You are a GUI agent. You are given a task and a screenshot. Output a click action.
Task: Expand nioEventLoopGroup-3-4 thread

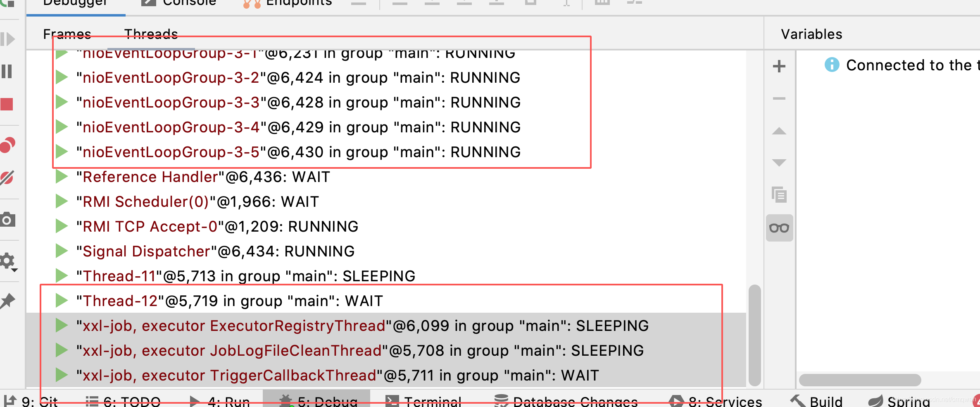point(62,127)
